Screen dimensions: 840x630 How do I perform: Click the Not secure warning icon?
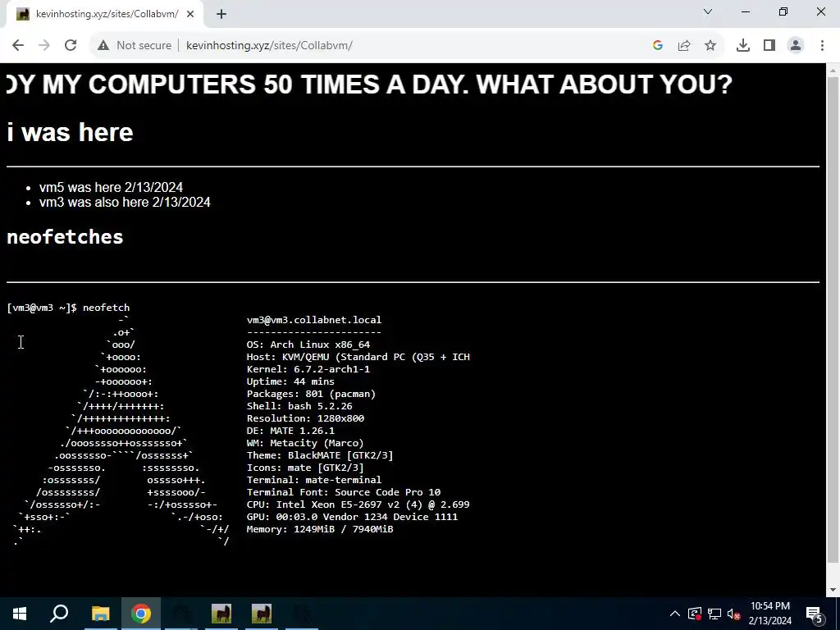(x=103, y=46)
